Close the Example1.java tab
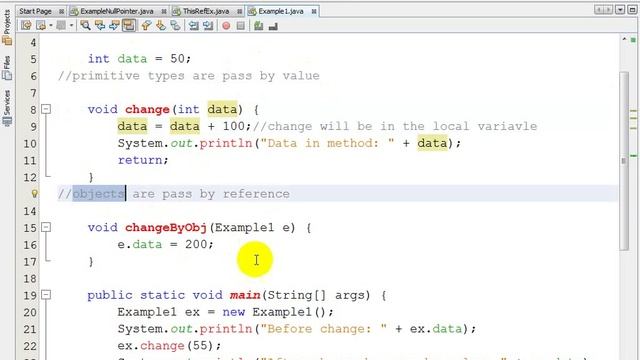This screenshot has width=640, height=360. 314,11
